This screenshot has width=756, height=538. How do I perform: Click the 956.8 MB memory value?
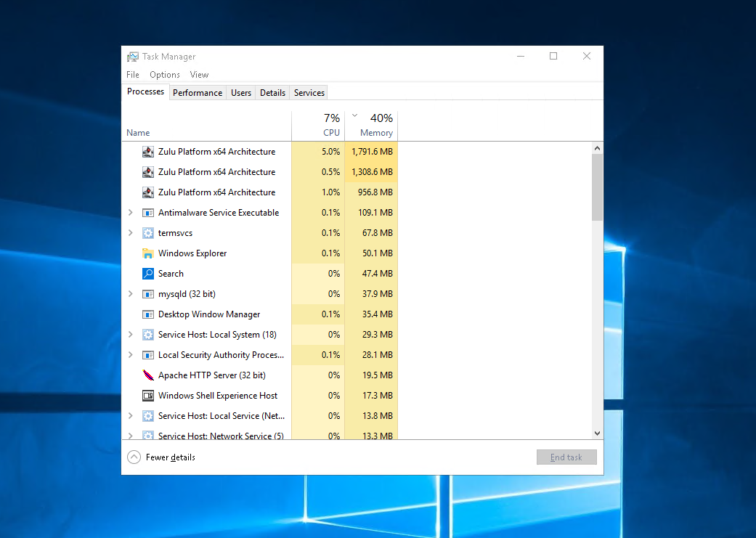coord(375,192)
